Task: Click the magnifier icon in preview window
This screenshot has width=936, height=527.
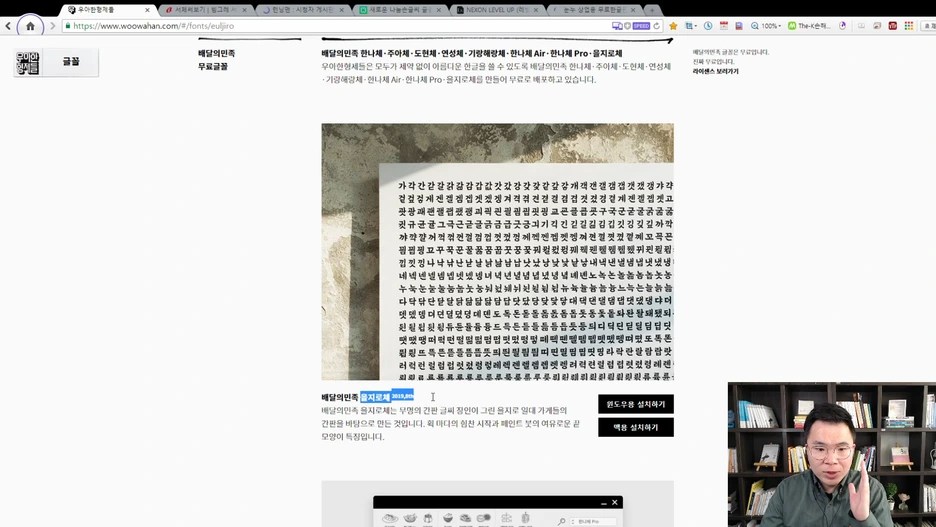Action: coord(562,521)
